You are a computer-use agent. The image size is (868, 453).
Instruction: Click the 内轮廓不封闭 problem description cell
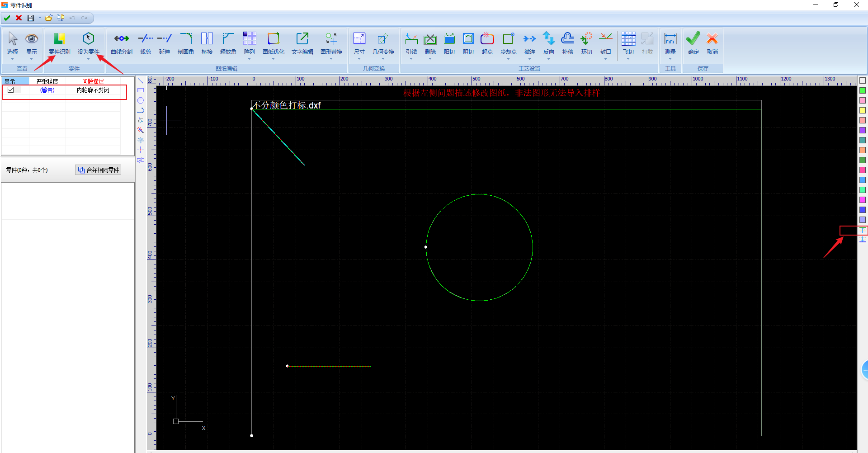[93, 90]
